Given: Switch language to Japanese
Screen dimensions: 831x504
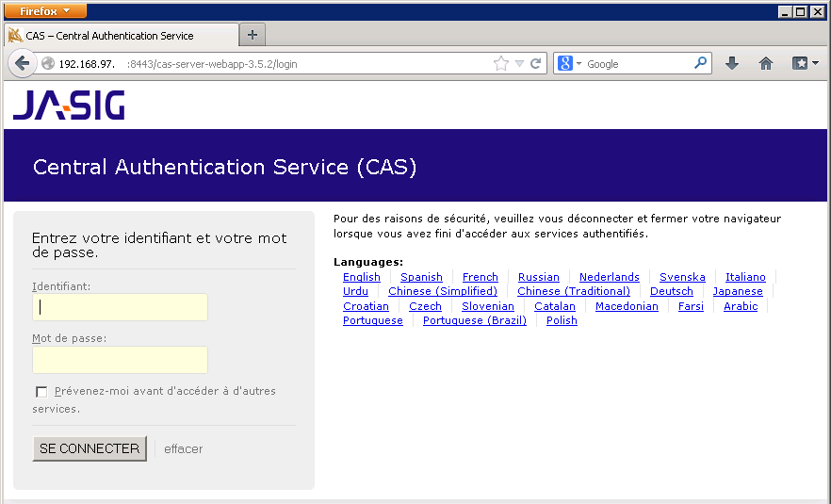Looking at the screenshot, I should pos(738,291).
